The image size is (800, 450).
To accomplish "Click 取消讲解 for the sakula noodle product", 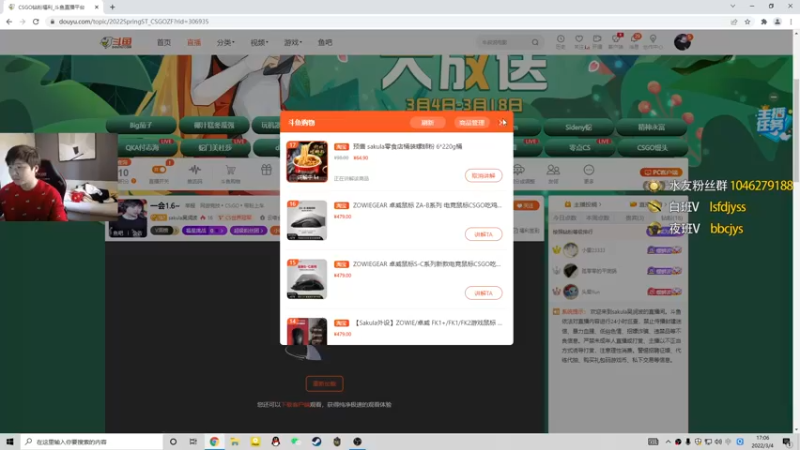I will (x=483, y=176).
